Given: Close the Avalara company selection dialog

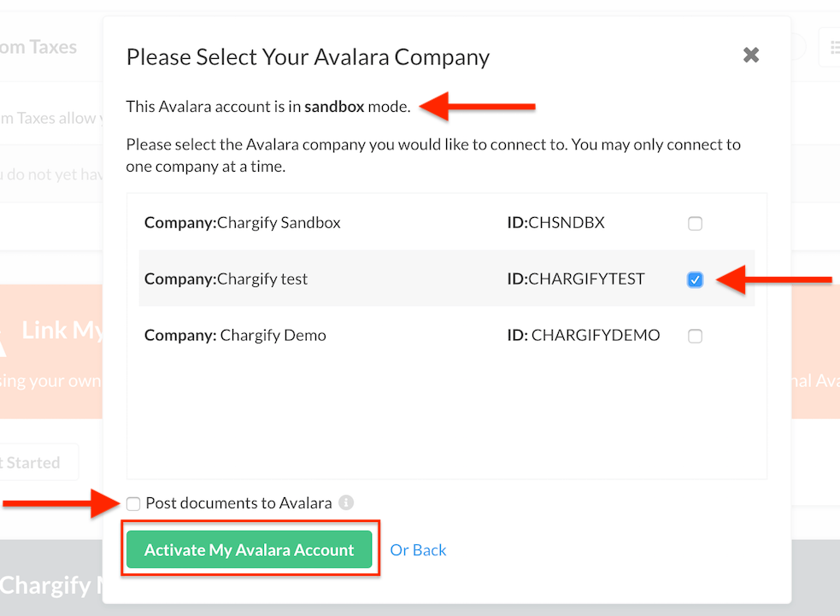Looking at the screenshot, I should click(751, 55).
